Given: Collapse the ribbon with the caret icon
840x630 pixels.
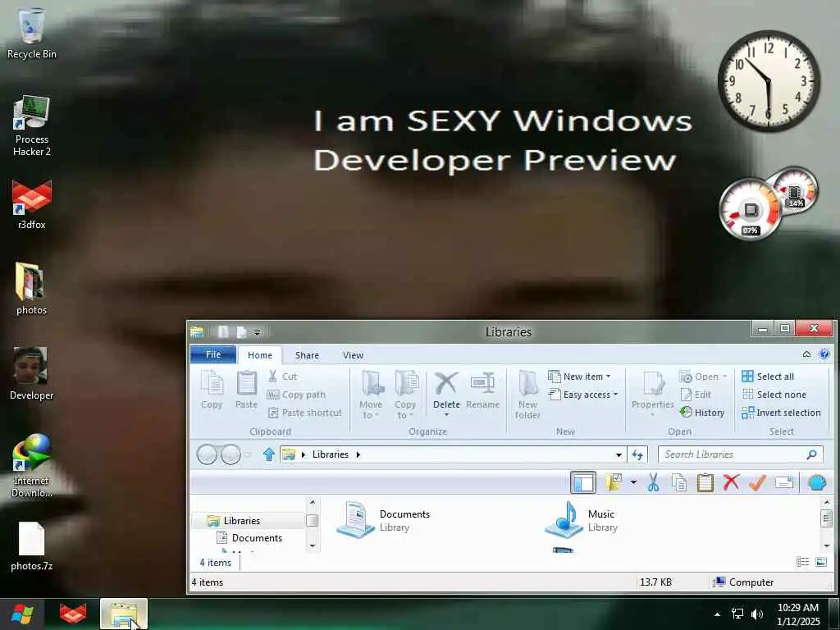Looking at the screenshot, I should [x=806, y=354].
